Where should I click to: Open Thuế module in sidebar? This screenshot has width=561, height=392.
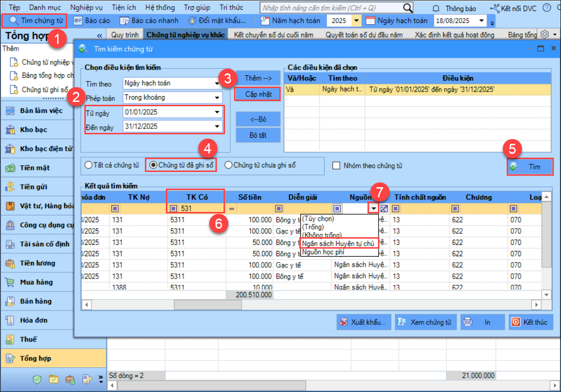point(37,339)
